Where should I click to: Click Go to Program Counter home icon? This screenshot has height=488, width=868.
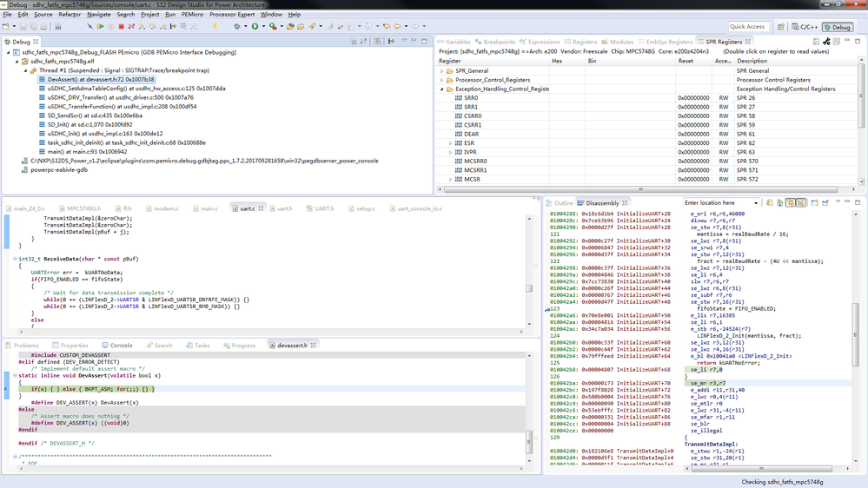coord(780,202)
